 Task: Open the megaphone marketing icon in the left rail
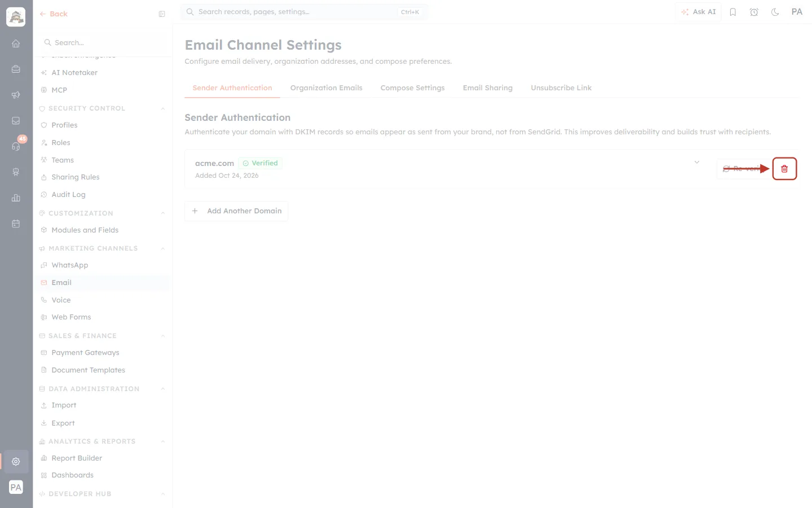pyautogui.click(x=16, y=95)
